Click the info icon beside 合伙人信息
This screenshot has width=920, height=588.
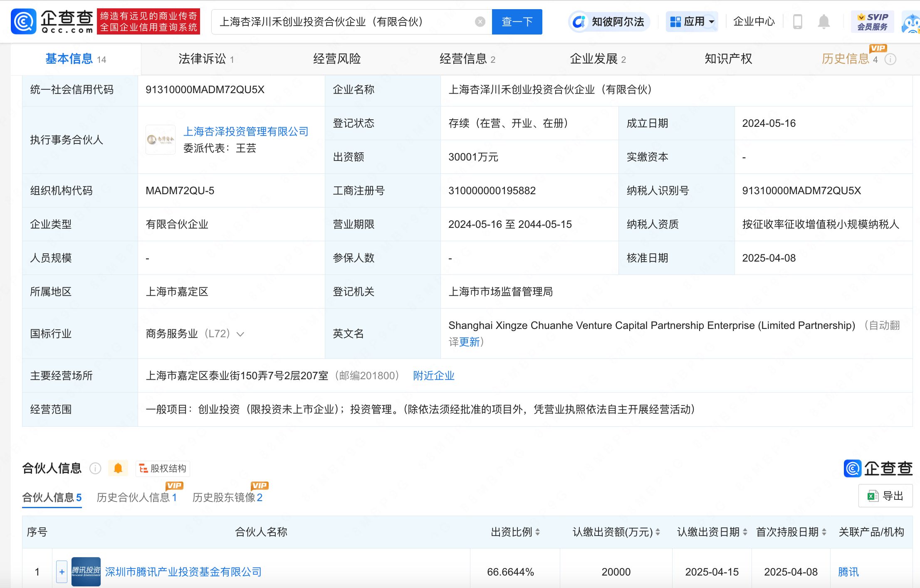coord(95,468)
